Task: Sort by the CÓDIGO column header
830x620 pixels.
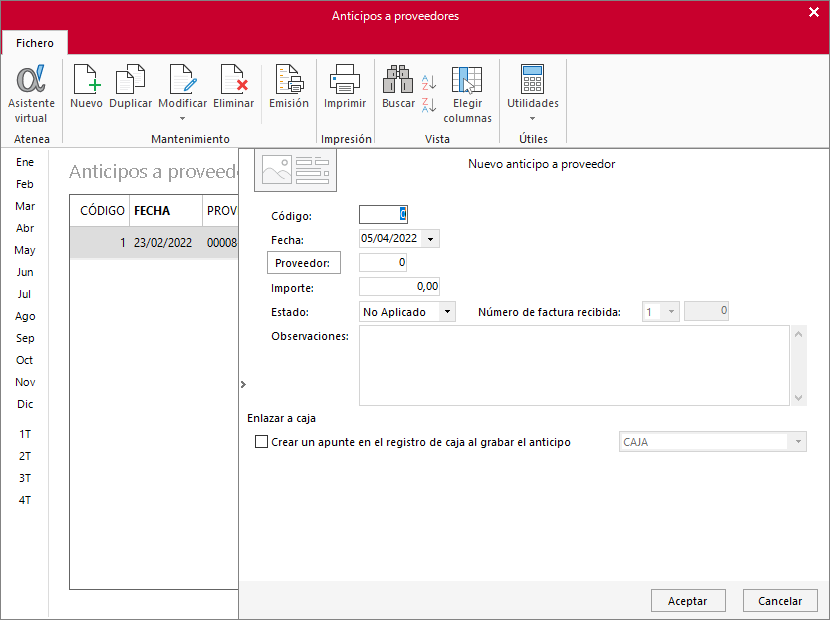Action: pyautogui.click(x=102, y=211)
